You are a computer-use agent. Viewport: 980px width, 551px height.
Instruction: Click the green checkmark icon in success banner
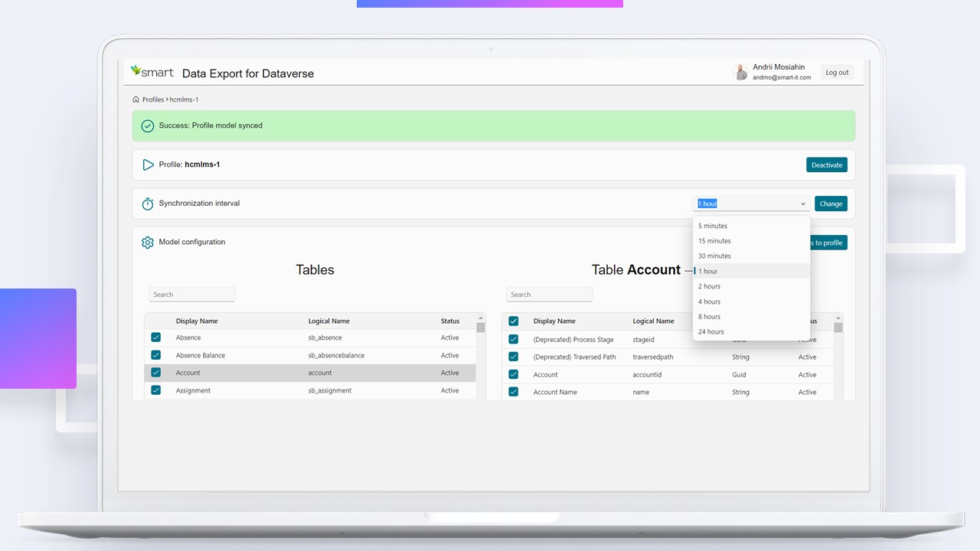pos(147,126)
